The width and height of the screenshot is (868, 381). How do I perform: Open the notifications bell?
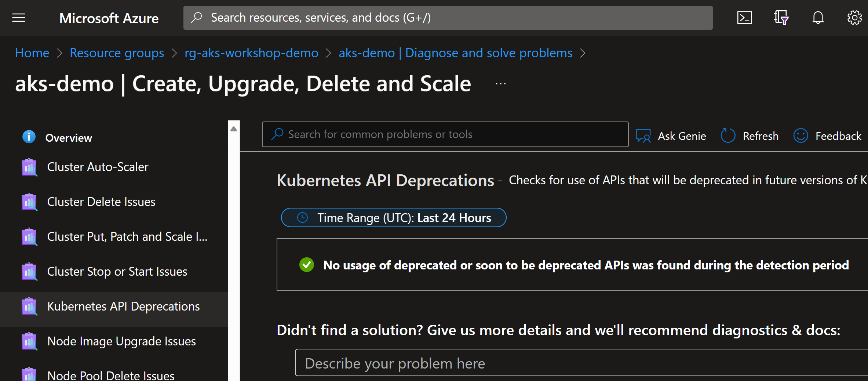pos(818,18)
